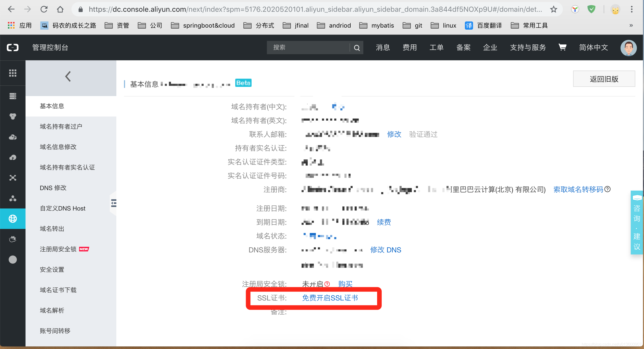Open 百度翻译 bookmark
Image resolution: width=644 pixels, height=349 pixels.
click(484, 25)
